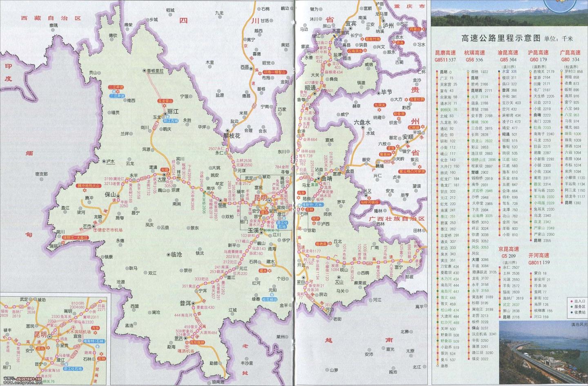This screenshot has height=386, width=588.
Task: Select the 瑞丽江-大盈江 scenic marker
Action: (x=76, y=237)
